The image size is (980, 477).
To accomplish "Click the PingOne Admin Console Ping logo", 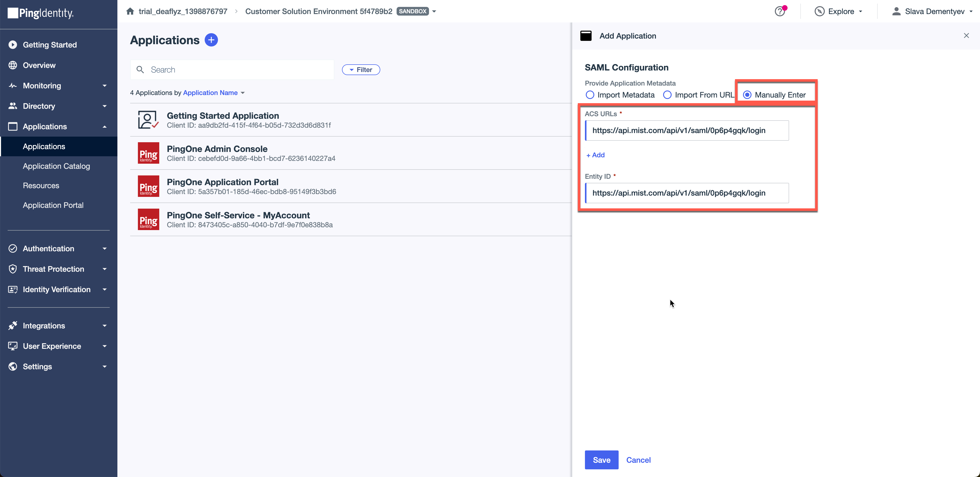I will [x=148, y=153].
